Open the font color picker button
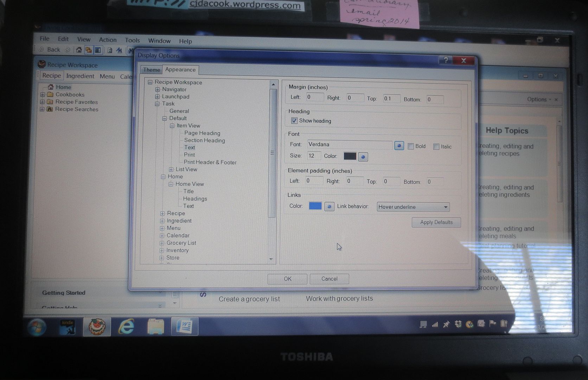588x380 pixels. 363,157
